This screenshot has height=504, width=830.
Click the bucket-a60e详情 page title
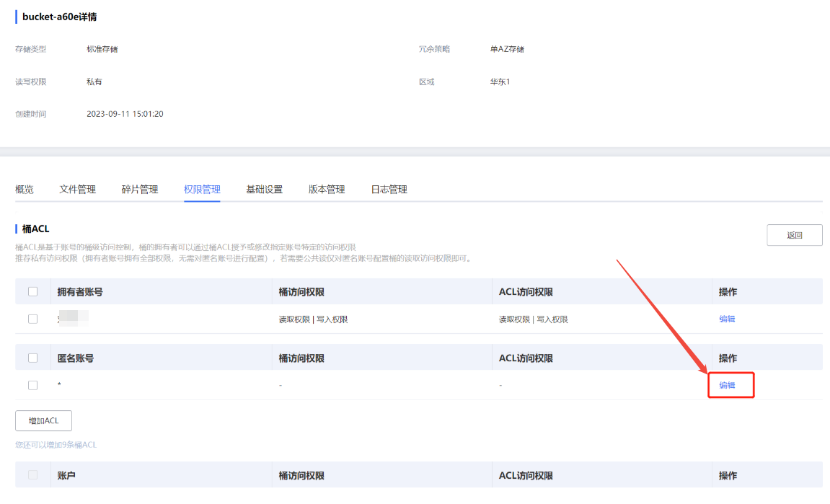point(59,17)
